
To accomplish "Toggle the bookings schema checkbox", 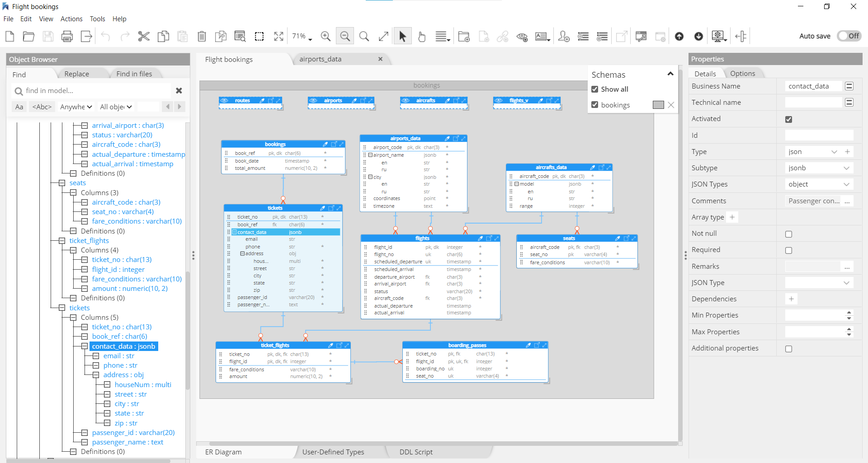I will (x=595, y=105).
